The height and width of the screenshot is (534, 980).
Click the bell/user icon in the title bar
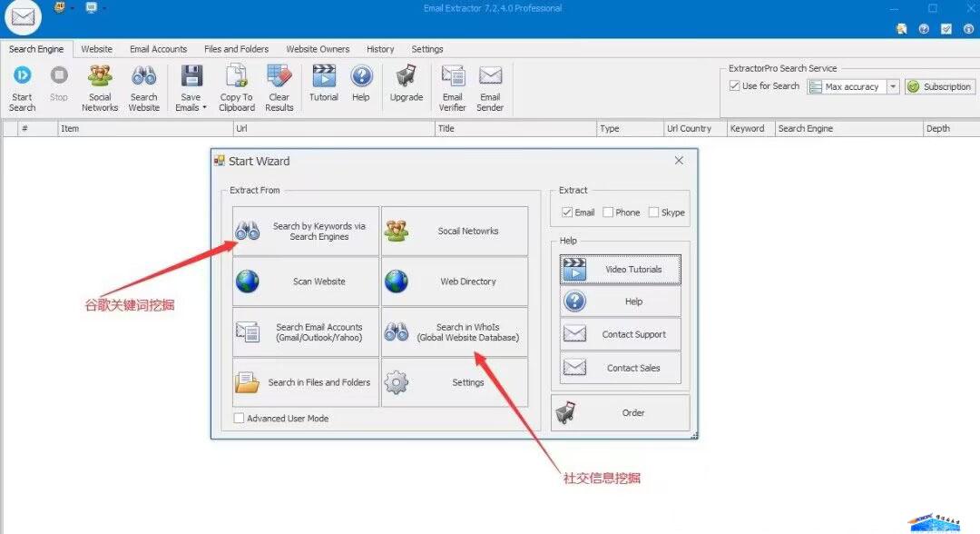(901, 29)
